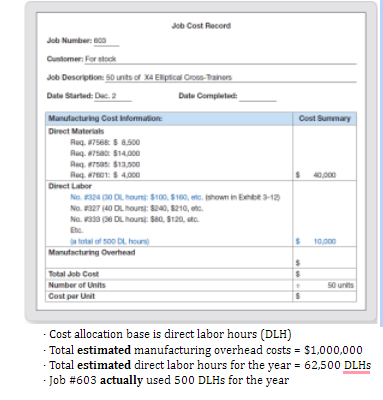
Task: Select job description '50 units of X4 Elliptical Cross-Trainers'
Action: [169, 77]
